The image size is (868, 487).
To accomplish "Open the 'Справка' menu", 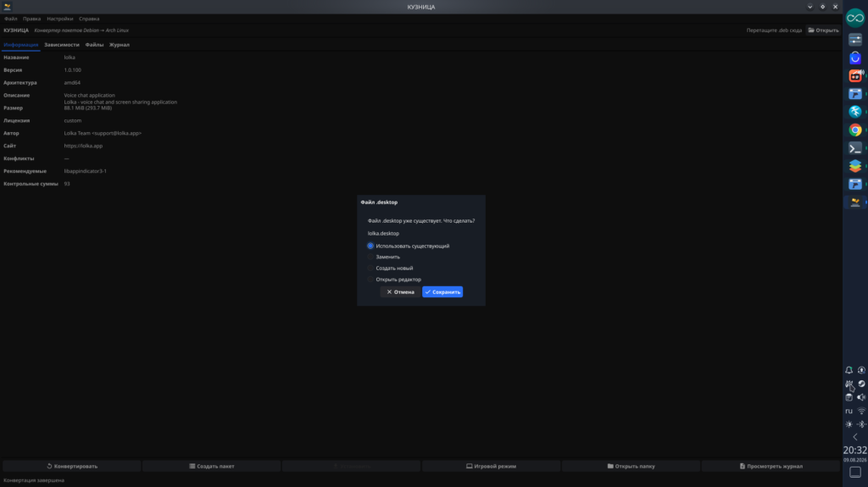I will pyautogui.click(x=89, y=19).
